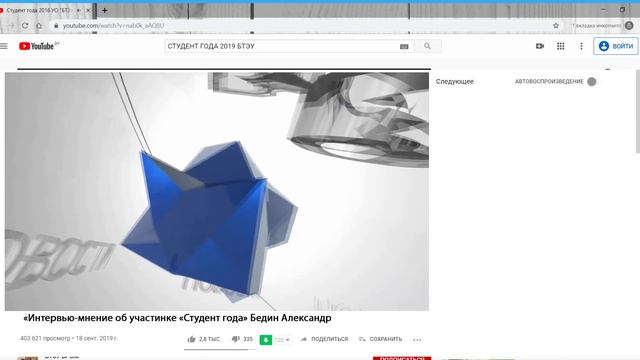The height and width of the screenshot is (360, 640).
Task: Close the Студент года browser tab
Action: (88, 10)
